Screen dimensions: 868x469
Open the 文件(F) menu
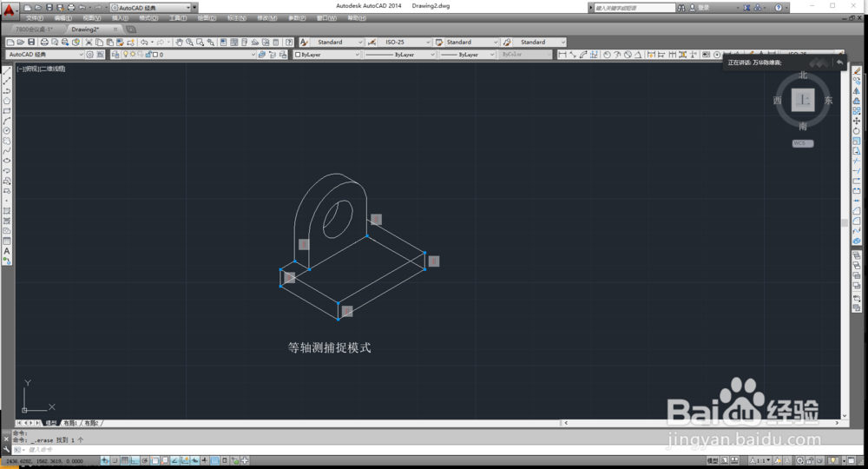[x=35, y=18]
